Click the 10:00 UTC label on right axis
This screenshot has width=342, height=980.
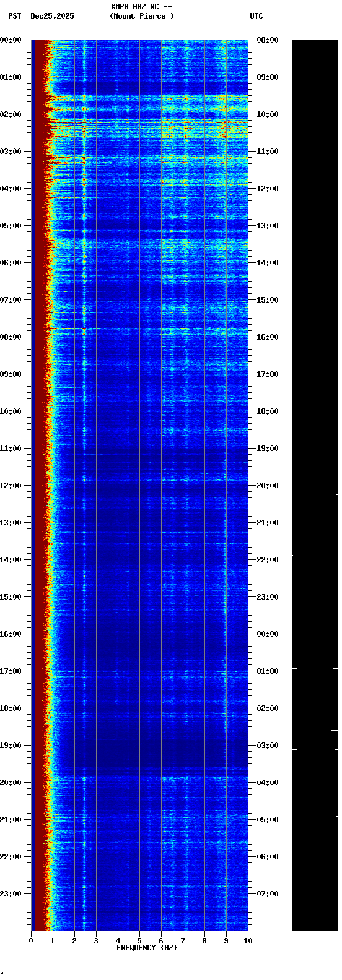click(x=268, y=114)
